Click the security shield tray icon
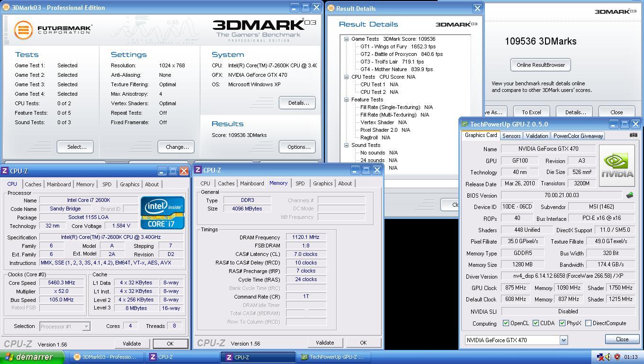644x364 pixels. click(x=617, y=357)
